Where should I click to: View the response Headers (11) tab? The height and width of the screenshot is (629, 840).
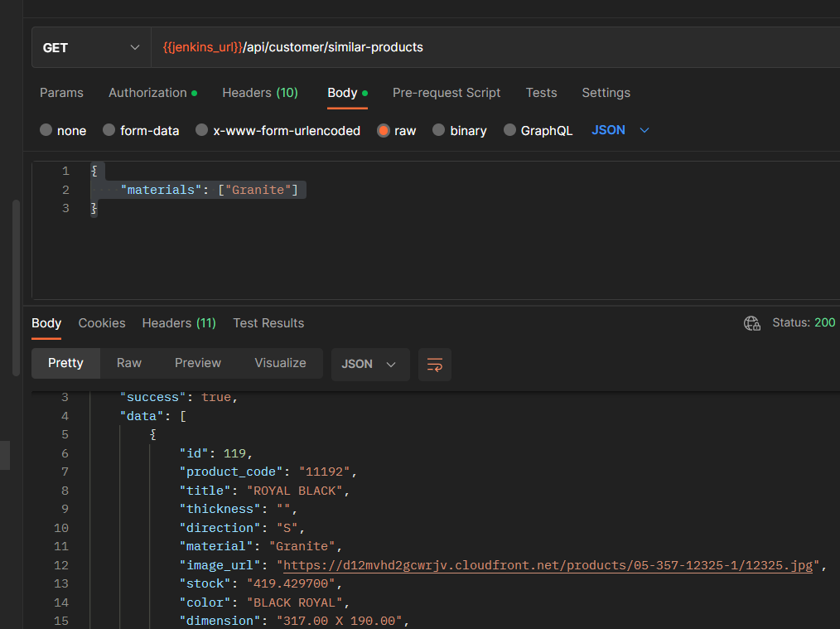[179, 323]
